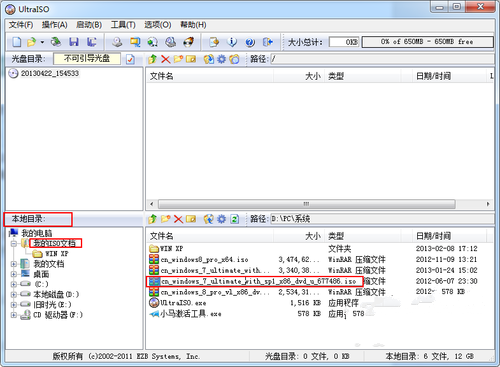Click the Convert image format toolbar icon
The width and height of the screenshot is (500, 367).
(x=135, y=42)
